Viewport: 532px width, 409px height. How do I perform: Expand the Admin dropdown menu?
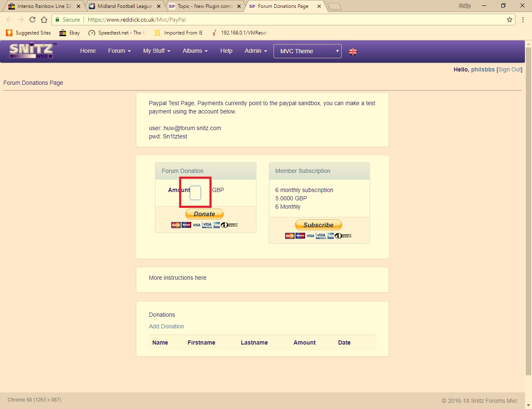click(x=256, y=51)
